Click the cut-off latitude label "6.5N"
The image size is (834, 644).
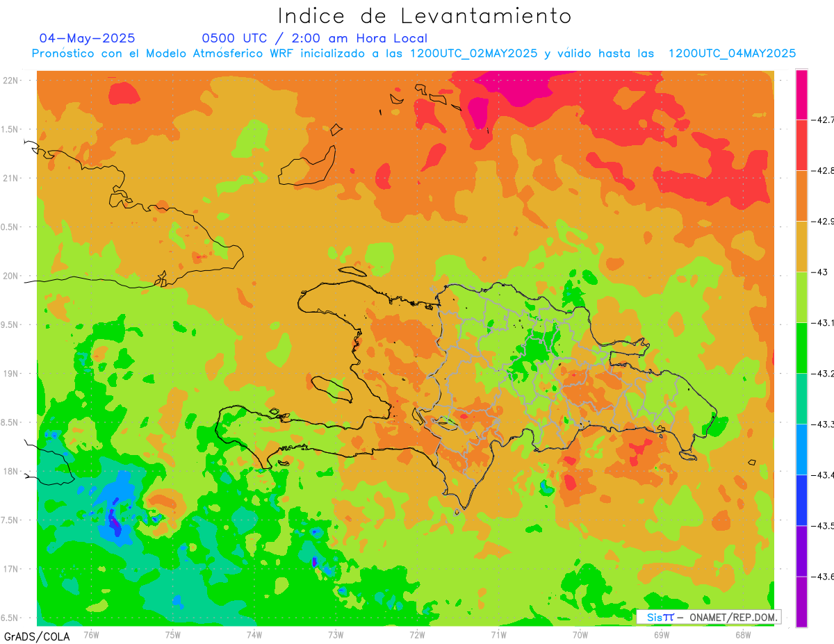[x=10, y=618]
